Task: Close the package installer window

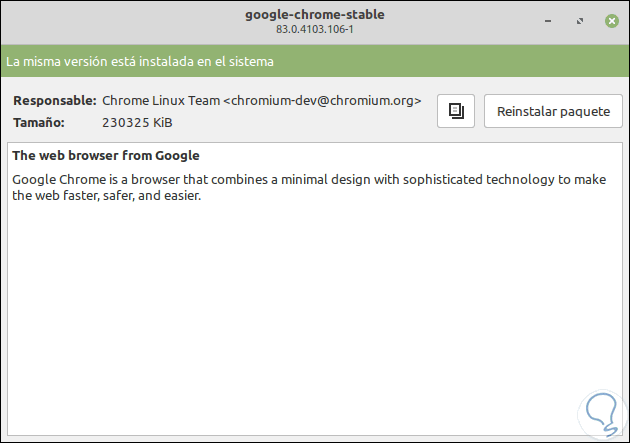Action: (x=610, y=20)
